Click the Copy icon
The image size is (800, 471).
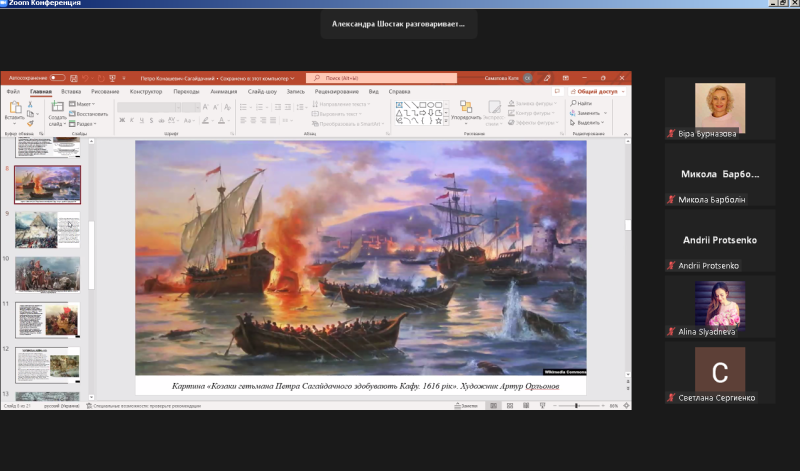[x=30, y=114]
